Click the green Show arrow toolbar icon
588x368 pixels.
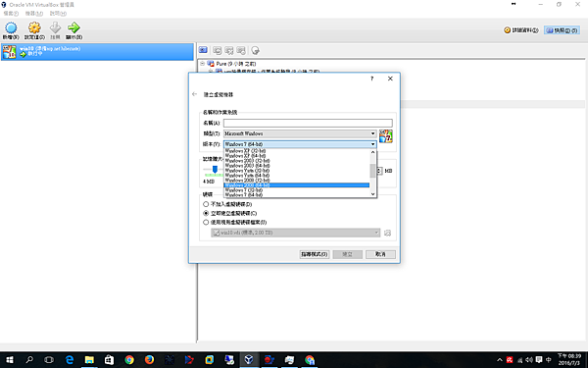(x=73, y=30)
